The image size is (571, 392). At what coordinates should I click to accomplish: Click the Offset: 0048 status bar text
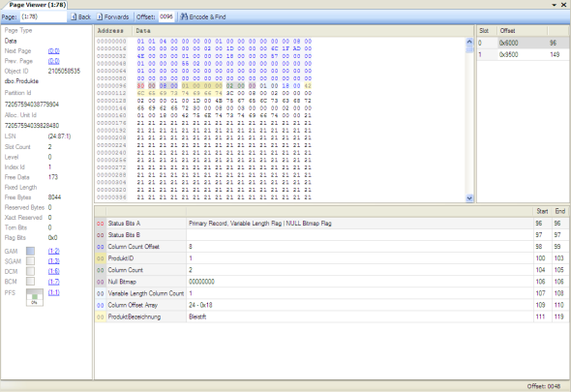tap(544, 386)
